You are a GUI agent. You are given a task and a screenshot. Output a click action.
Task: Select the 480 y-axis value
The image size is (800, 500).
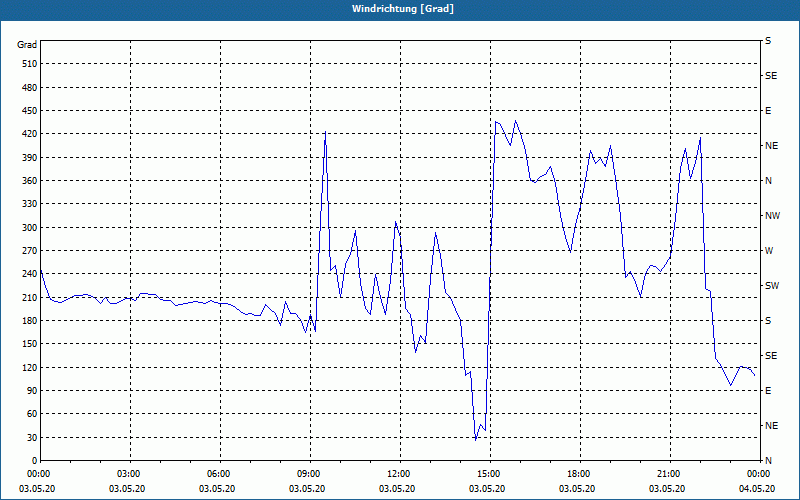[29, 88]
